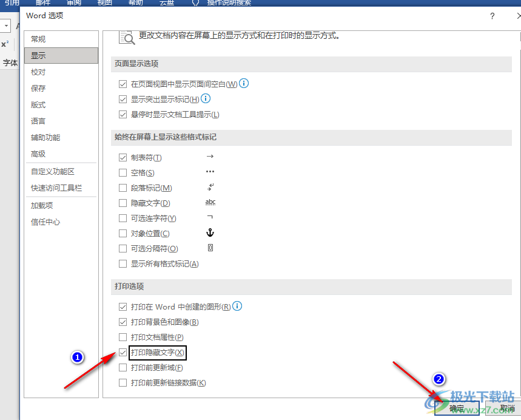Click the superscript x² icon

click(x=5, y=44)
